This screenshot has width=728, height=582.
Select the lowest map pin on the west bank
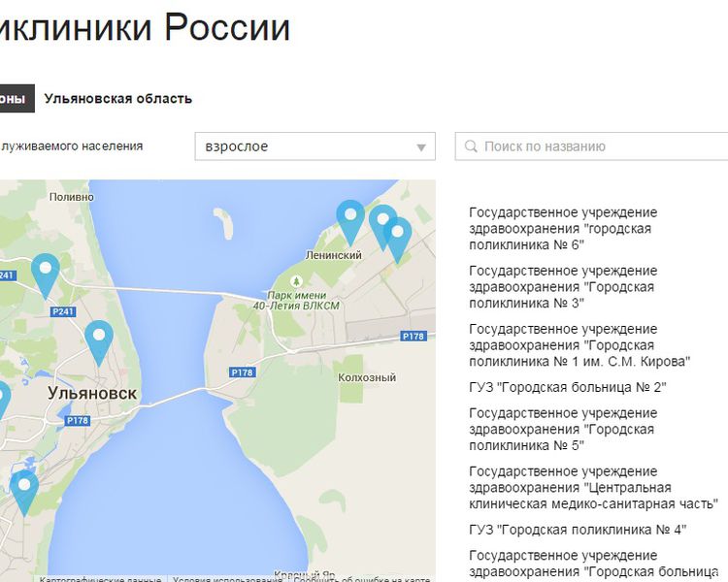coord(23,489)
